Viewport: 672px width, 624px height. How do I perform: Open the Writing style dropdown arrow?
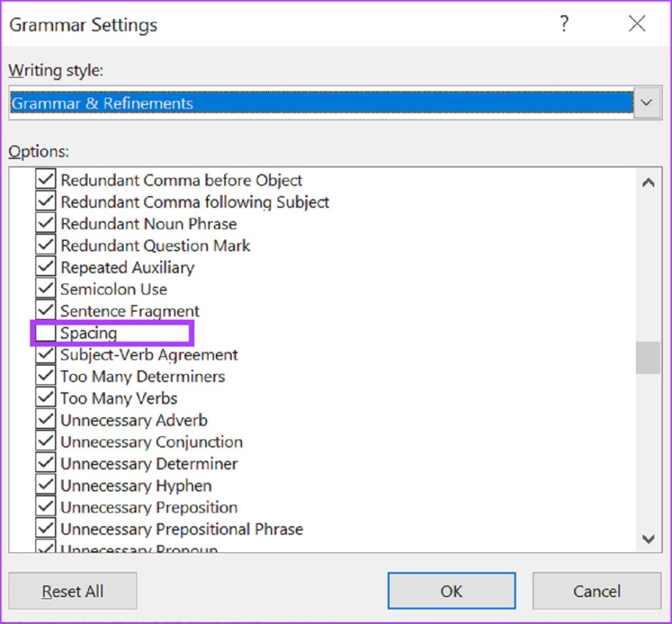[646, 103]
